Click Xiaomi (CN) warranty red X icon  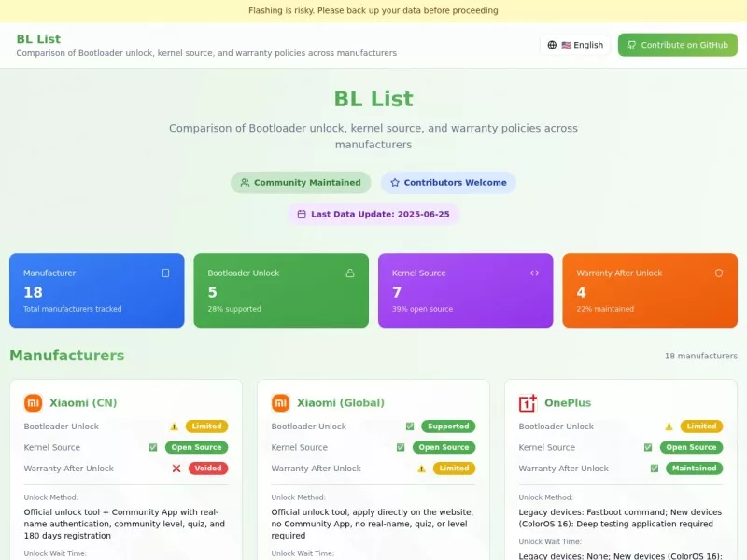[176, 469]
